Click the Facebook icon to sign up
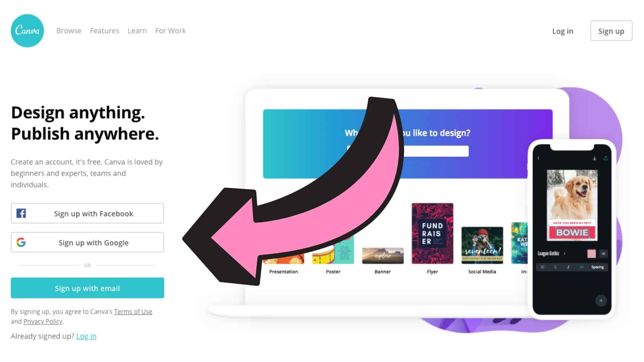This screenshot has width=644, height=362. click(x=21, y=214)
